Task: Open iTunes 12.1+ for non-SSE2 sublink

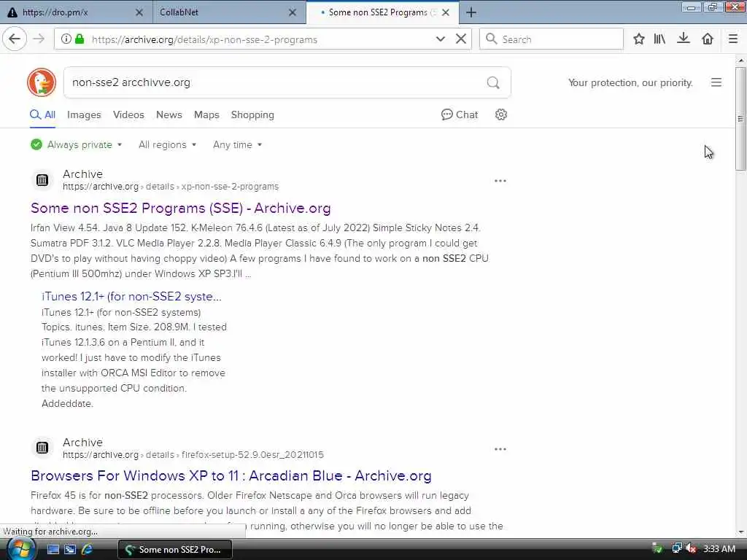Action: (131, 296)
